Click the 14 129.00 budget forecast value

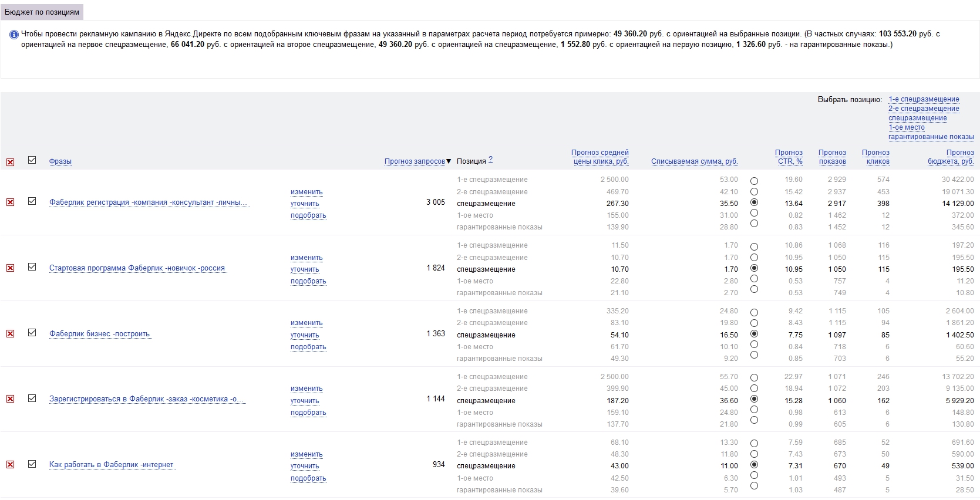pyautogui.click(x=958, y=204)
